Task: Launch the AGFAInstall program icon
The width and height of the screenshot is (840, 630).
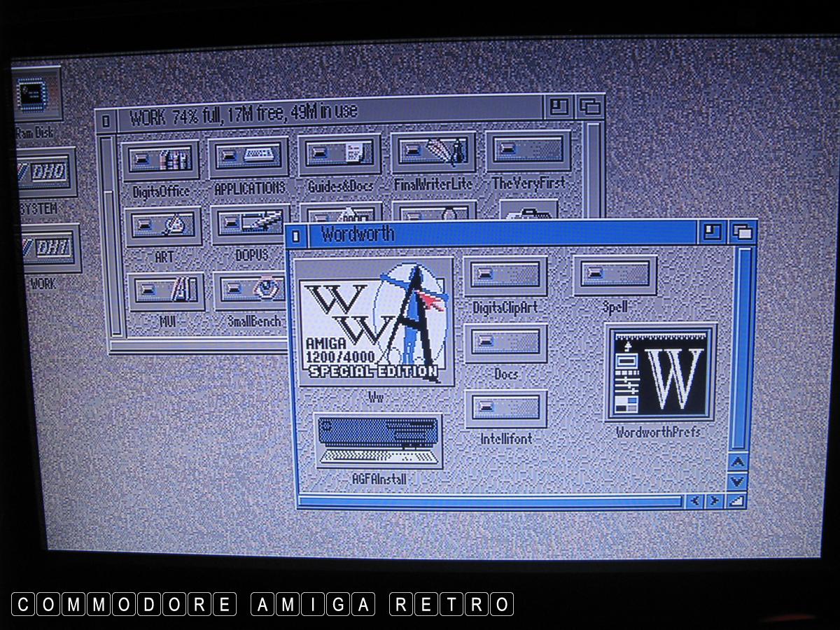Action: 379,442
